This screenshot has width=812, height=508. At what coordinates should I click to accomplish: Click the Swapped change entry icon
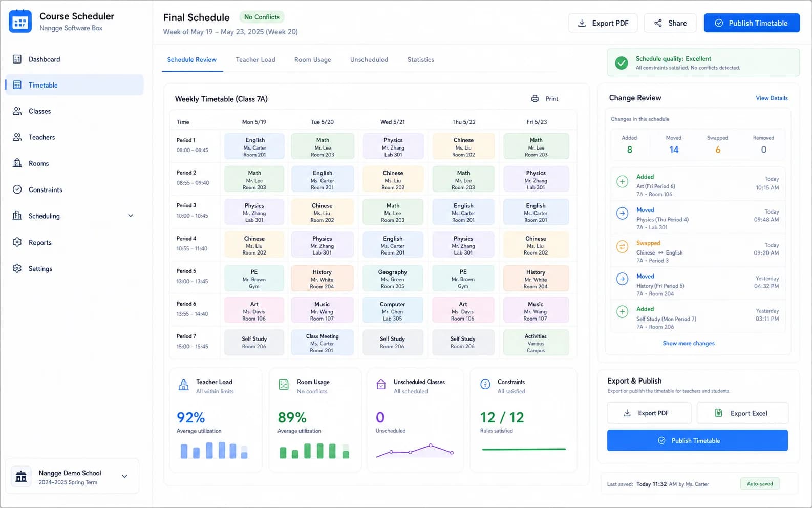click(622, 247)
